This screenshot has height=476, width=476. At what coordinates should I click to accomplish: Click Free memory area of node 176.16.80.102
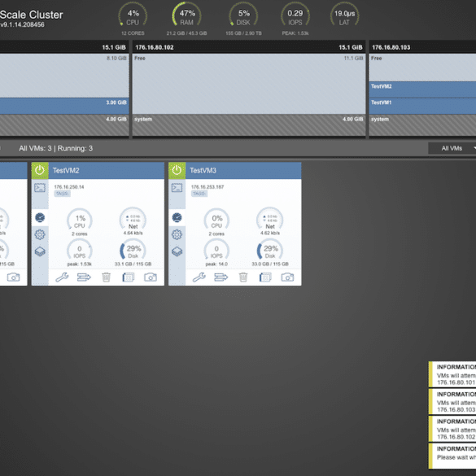tap(249, 84)
